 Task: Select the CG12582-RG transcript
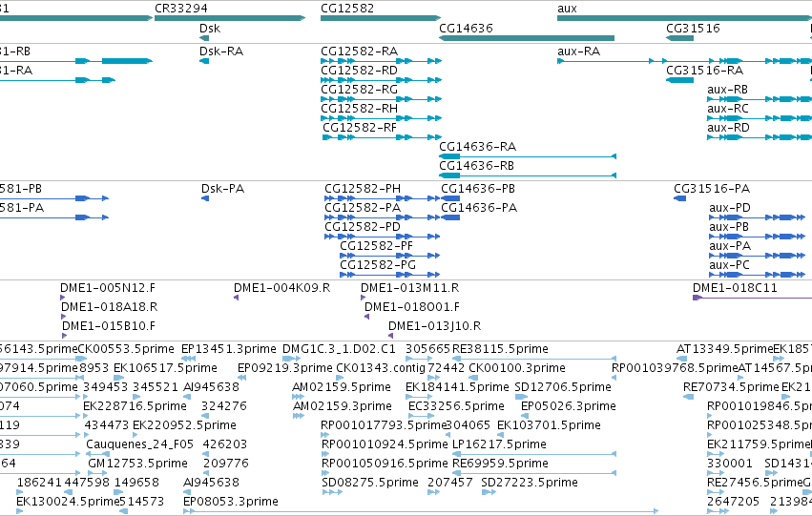point(381,99)
